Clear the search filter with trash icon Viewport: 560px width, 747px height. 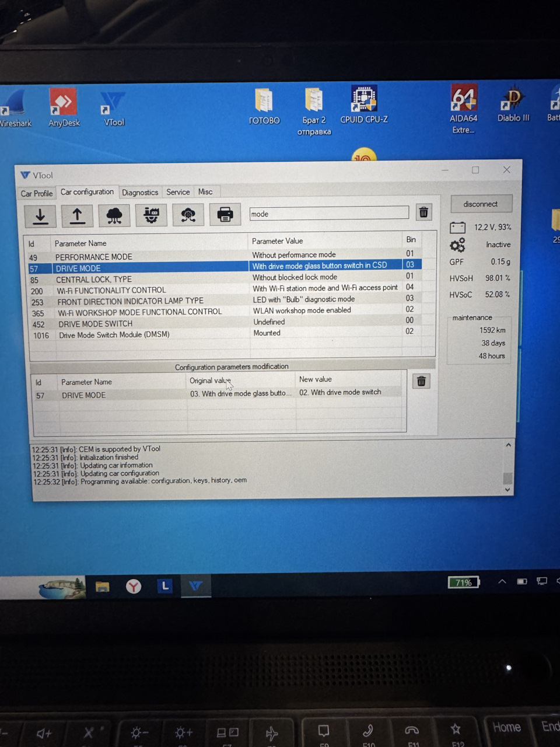pyautogui.click(x=424, y=212)
